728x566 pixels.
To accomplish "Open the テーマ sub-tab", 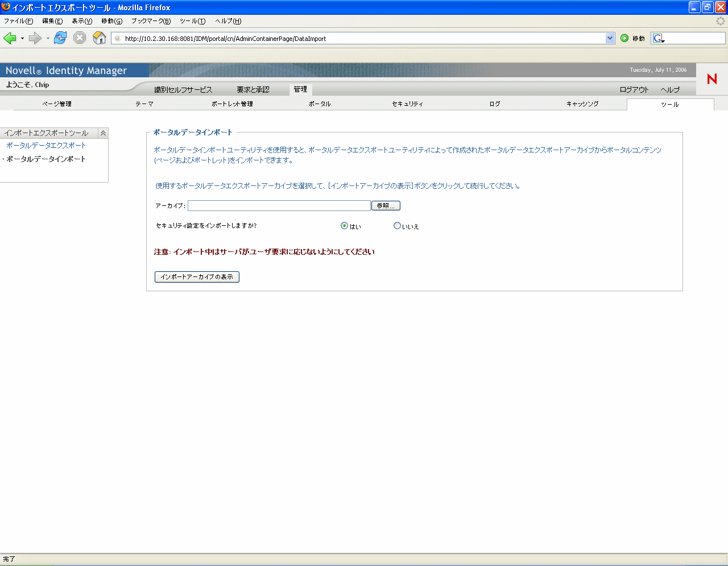I will [x=144, y=104].
